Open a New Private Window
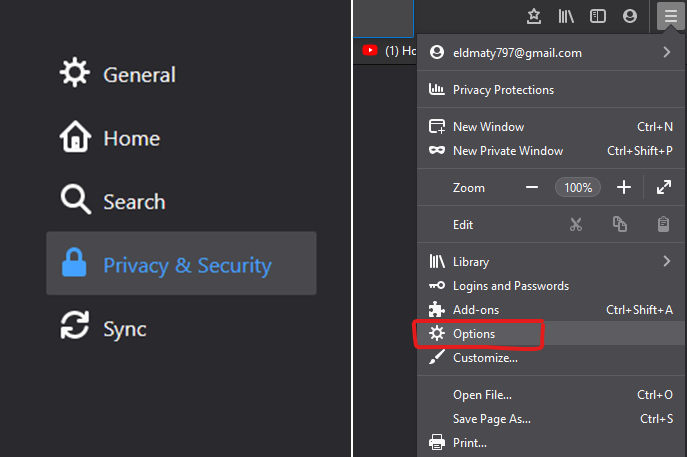The height and width of the screenshot is (457, 687). 507,151
